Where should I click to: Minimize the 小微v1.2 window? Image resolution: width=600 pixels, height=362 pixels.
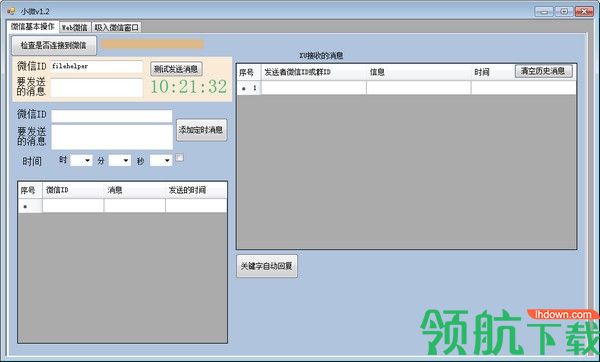(544, 11)
